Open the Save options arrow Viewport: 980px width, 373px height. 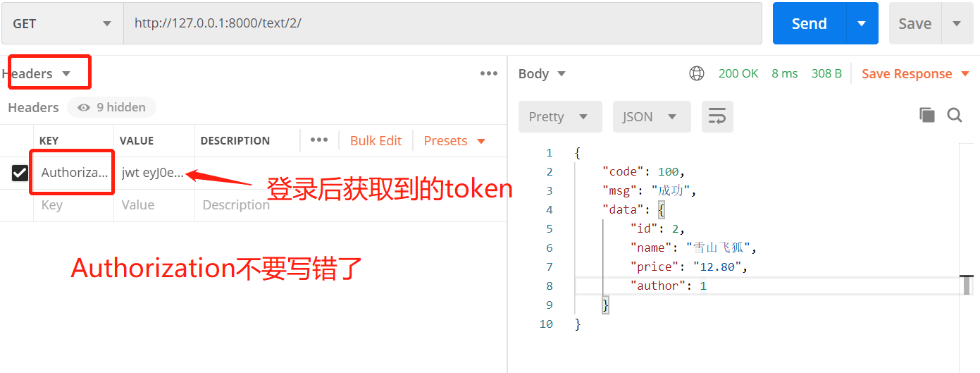[957, 23]
